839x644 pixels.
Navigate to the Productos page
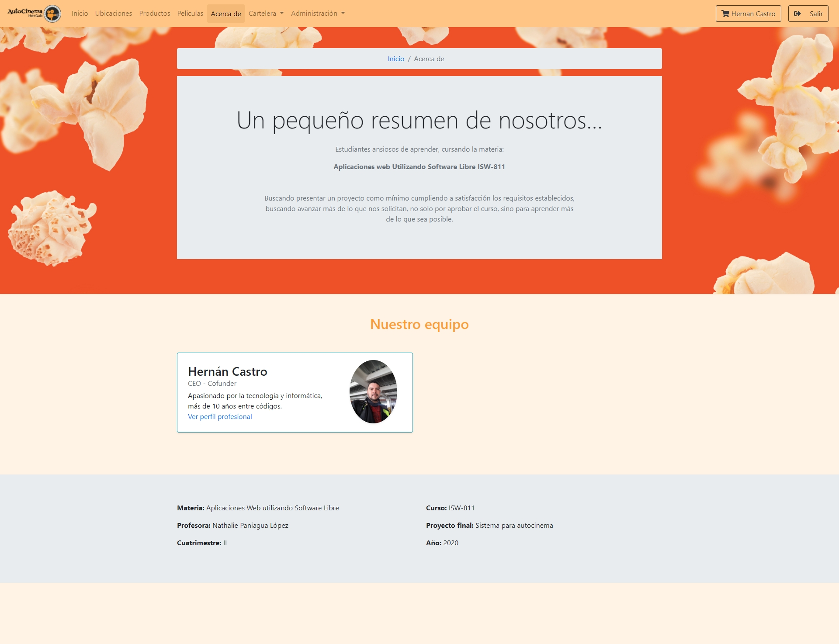tap(154, 13)
